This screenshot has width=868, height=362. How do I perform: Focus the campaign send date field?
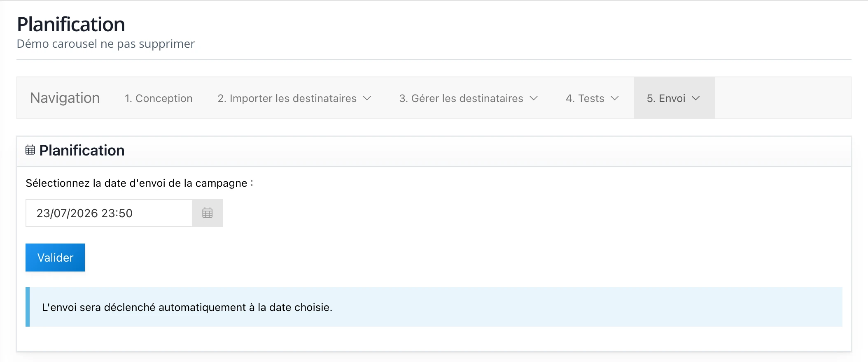109,213
